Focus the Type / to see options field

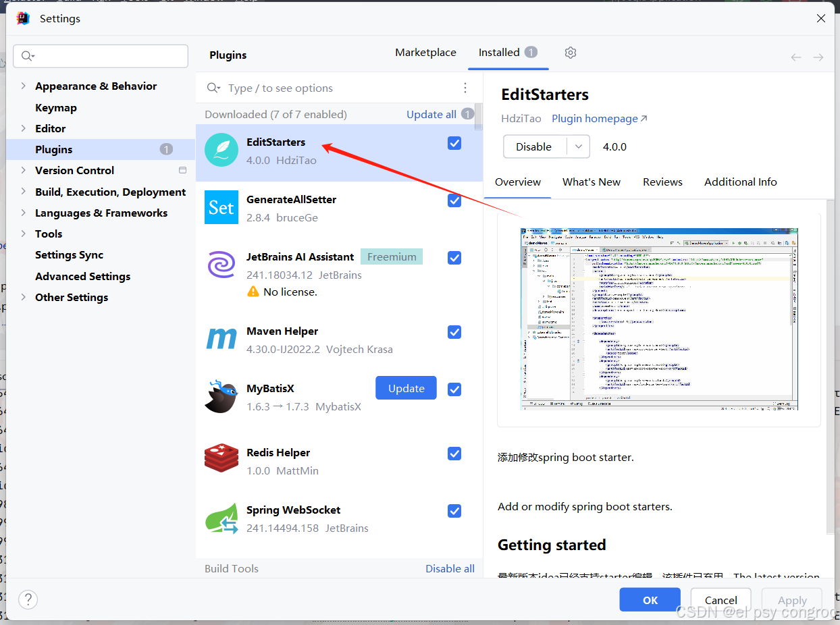pyautogui.click(x=340, y=88)
